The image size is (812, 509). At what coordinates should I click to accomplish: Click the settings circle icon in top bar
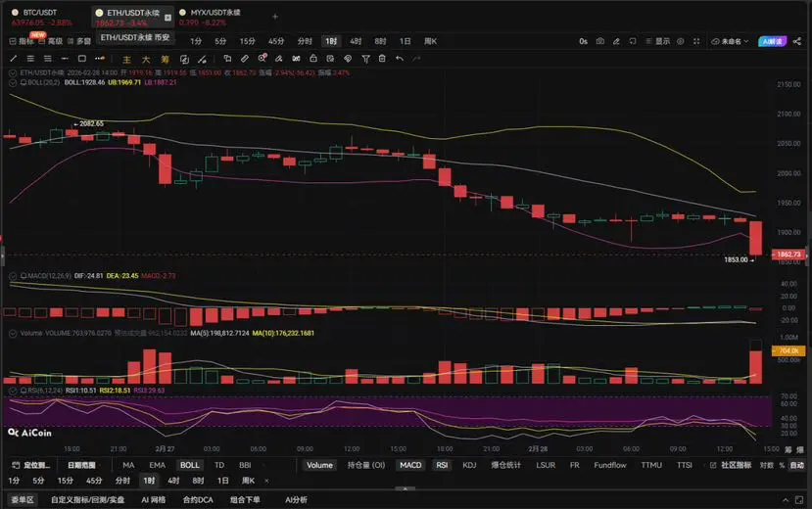[681, 41]
